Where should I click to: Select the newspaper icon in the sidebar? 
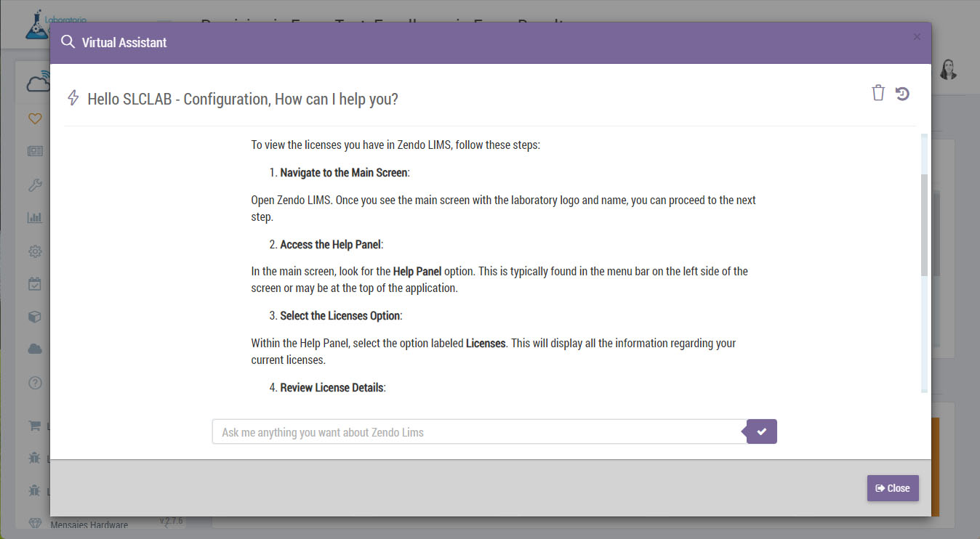(35, 151)
